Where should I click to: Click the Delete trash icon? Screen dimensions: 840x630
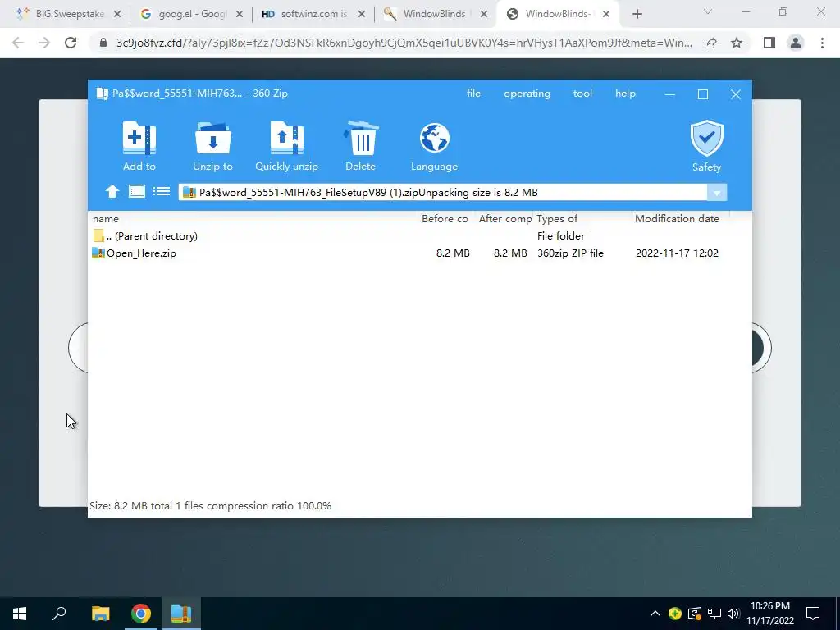pos(361,138)
